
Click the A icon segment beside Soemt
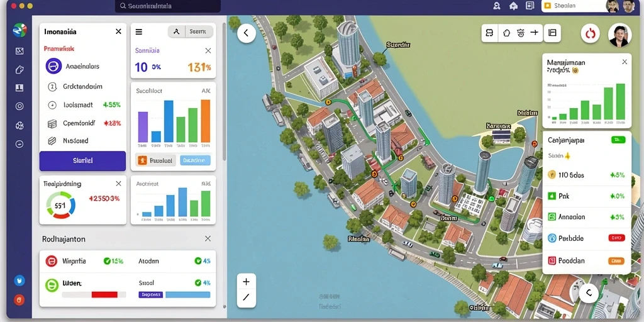(x=177, y=31)
